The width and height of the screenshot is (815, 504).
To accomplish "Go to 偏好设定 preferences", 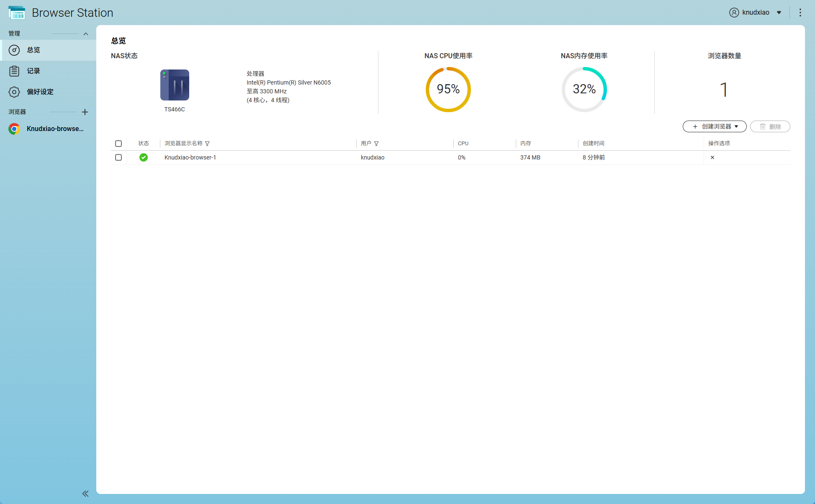I will (x=40, y=92).
